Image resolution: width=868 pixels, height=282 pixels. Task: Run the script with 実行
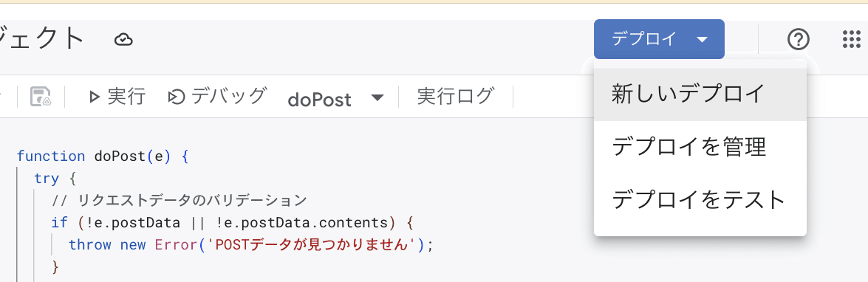coord(117,97)
